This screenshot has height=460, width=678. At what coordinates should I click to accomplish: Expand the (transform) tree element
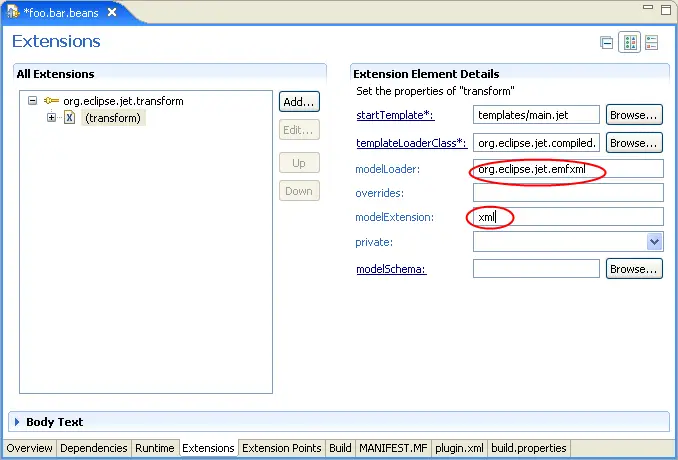click(x=52, y=118)
